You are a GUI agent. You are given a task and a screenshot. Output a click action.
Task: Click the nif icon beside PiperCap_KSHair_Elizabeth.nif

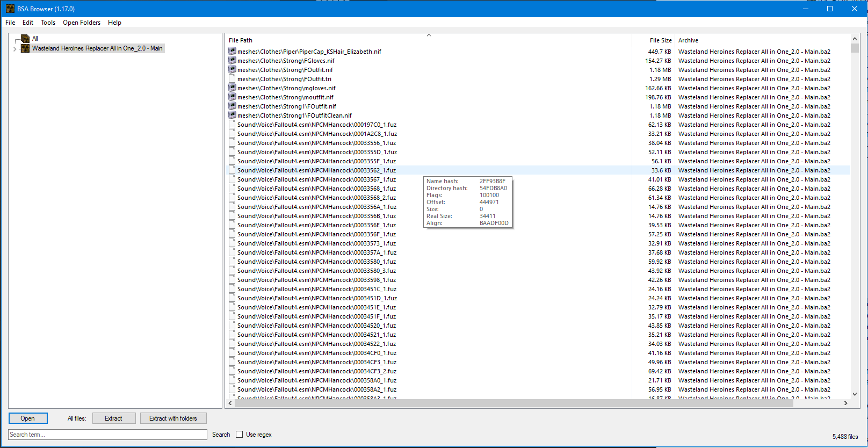click(x=232, y=52)
